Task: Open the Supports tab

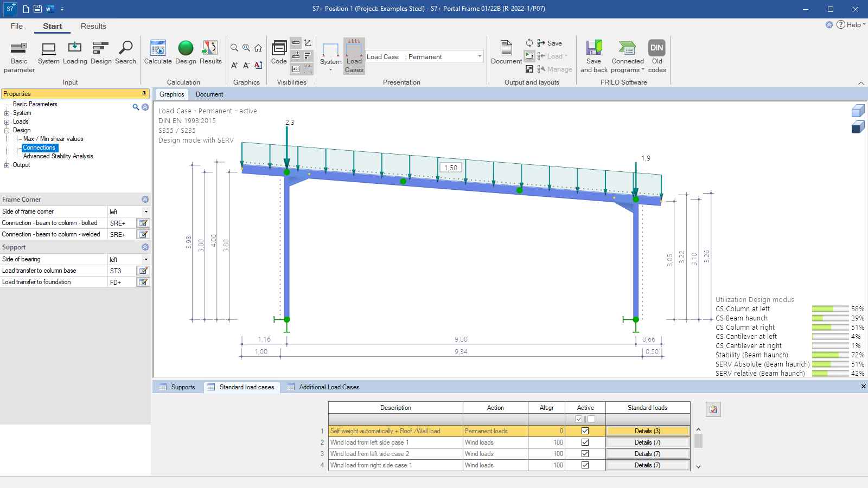Action: point(177,387)
